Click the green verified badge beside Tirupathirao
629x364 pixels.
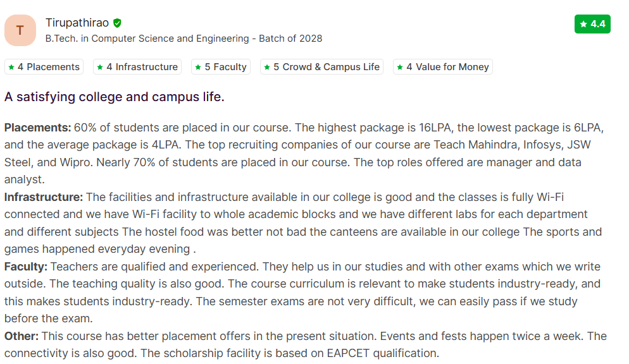(117, 23)
